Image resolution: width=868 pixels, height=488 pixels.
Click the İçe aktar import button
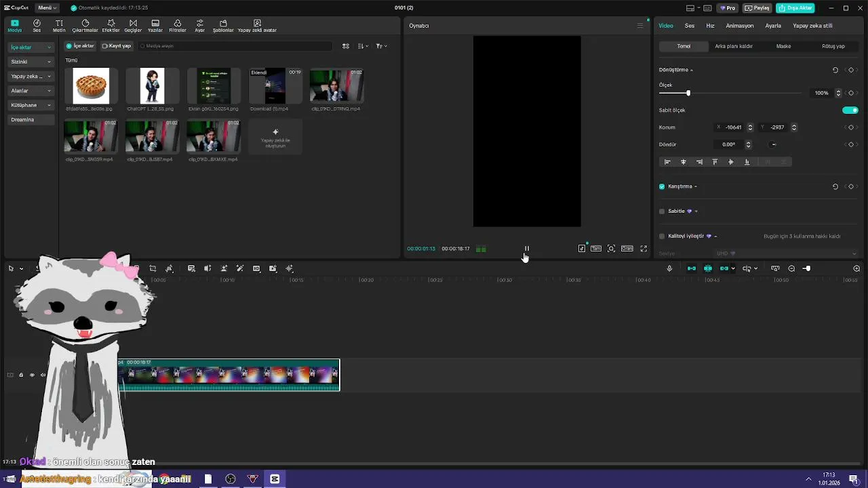point(81,46)
